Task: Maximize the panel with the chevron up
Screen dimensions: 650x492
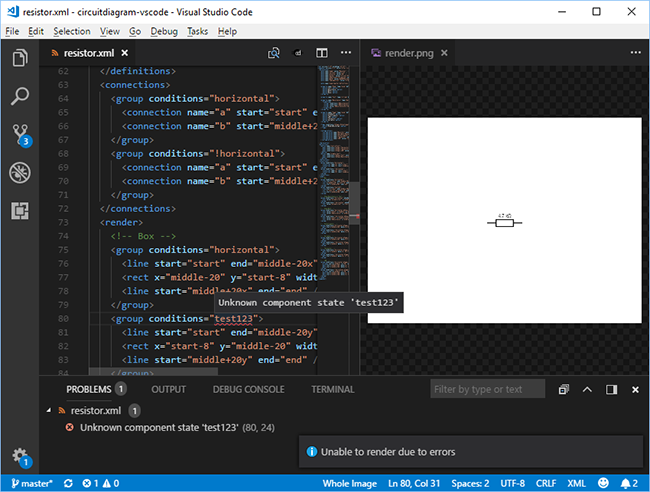Action: pos(587,389)
